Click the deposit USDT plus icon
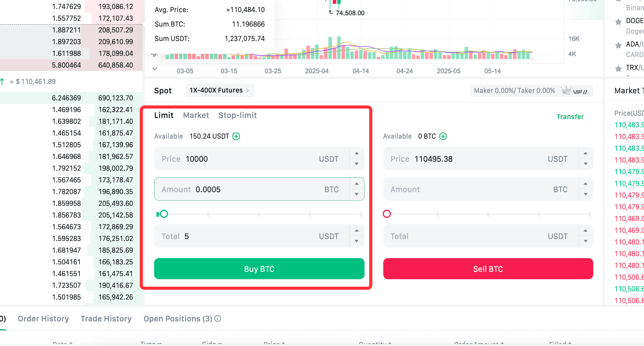 click(236, 136)
